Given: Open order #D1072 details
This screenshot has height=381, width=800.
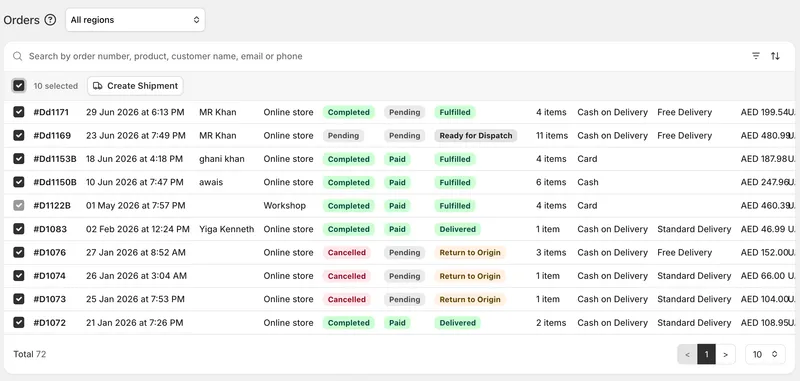Looking at the screenshot, I should pyautogui.click(x=49, y=323).
